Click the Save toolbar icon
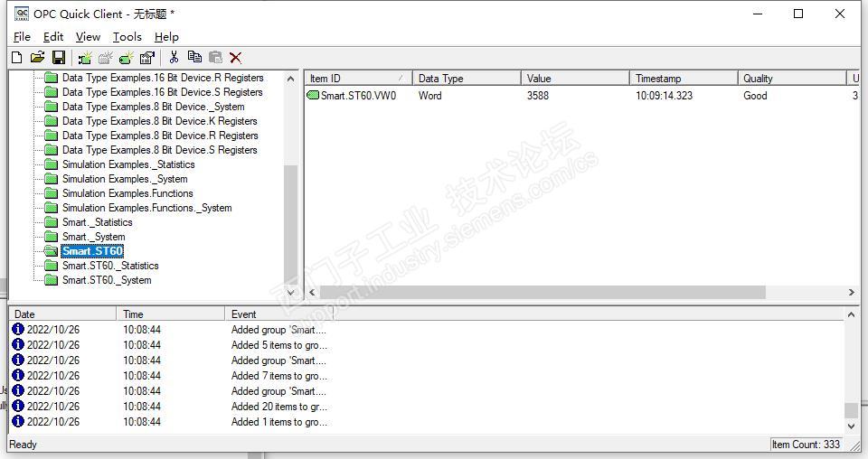The width and height of the screenshot is (868, 459). pos(58,57)
